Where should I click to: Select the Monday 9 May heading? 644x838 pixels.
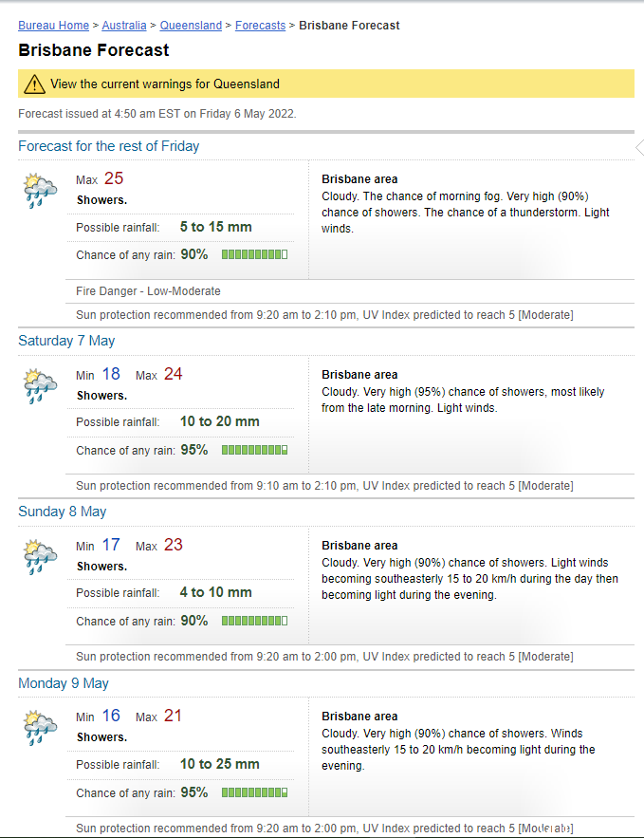pos(64,683)
